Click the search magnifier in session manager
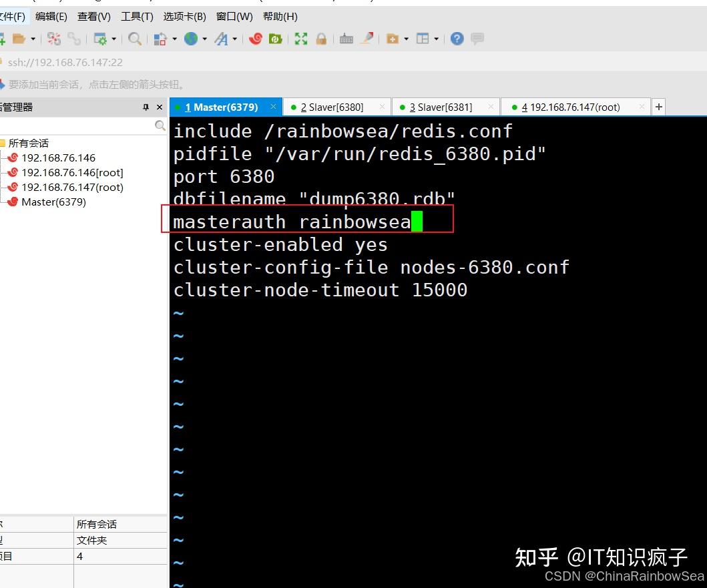The image size is (707, 588). [x=160, y=125]
